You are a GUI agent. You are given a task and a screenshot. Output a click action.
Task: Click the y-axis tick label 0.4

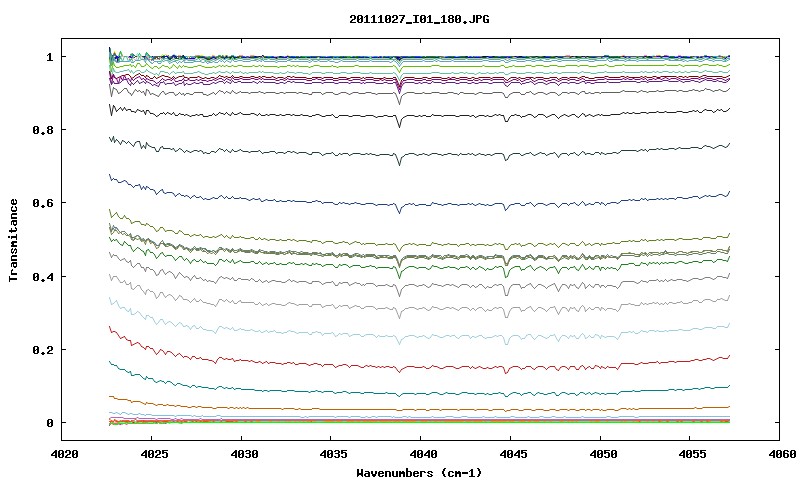(43, 276)
